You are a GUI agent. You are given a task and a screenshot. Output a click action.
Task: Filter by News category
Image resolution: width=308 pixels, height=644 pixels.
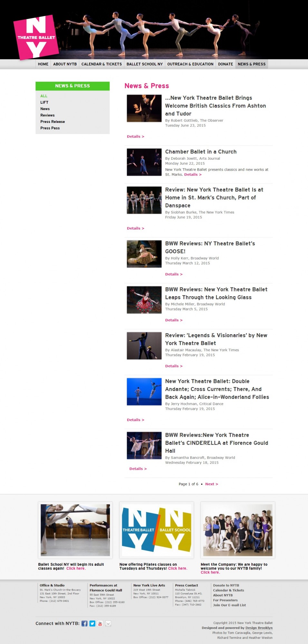coord(45,109)
